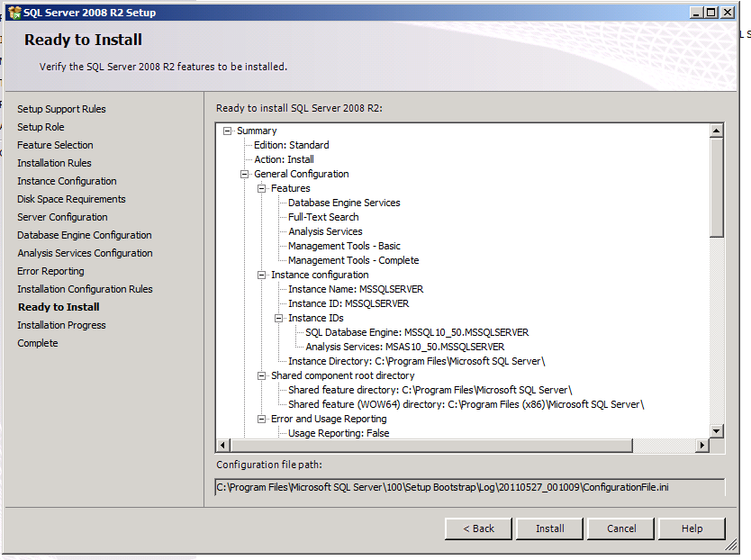Select the Setup Role step
Viewport: 751px width, 560px height.
(41, 127)
